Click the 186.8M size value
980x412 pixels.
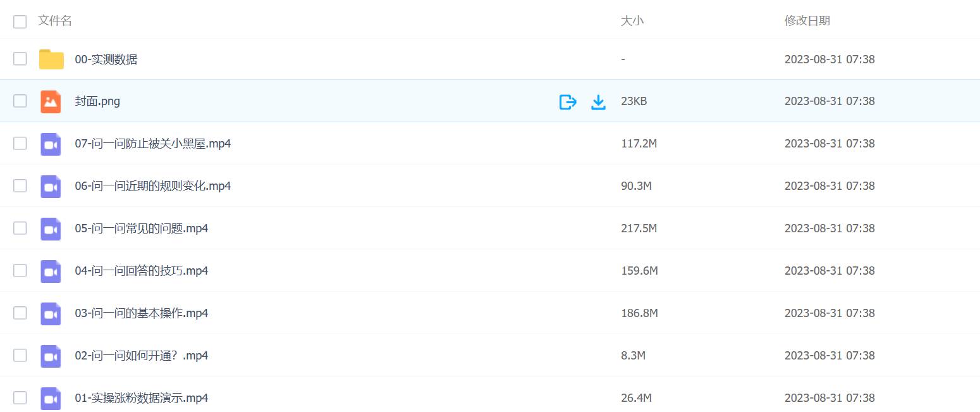click(640, 313)
